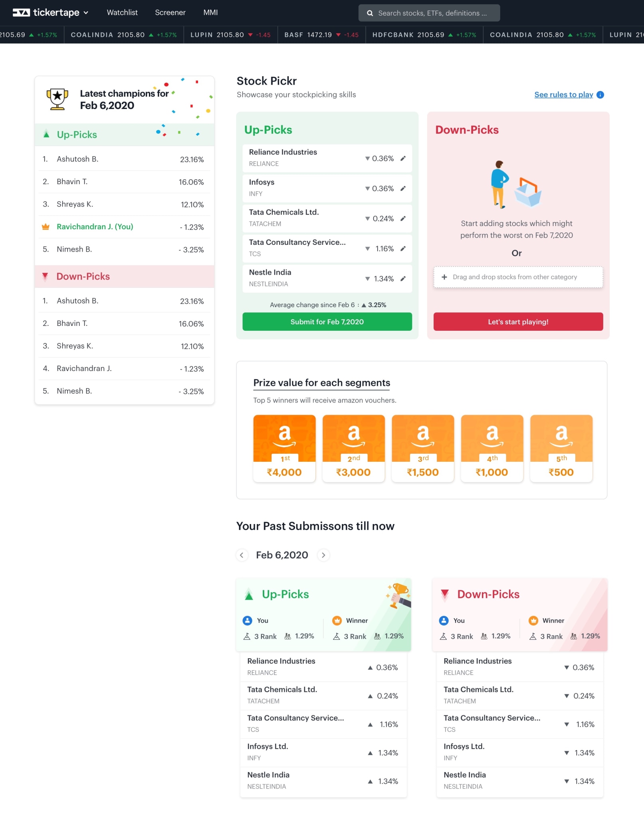Viewport: 644px width, 818px height.
Task: Click the Winner crown icon in past Down-Picks
Action: click(533, 620)
